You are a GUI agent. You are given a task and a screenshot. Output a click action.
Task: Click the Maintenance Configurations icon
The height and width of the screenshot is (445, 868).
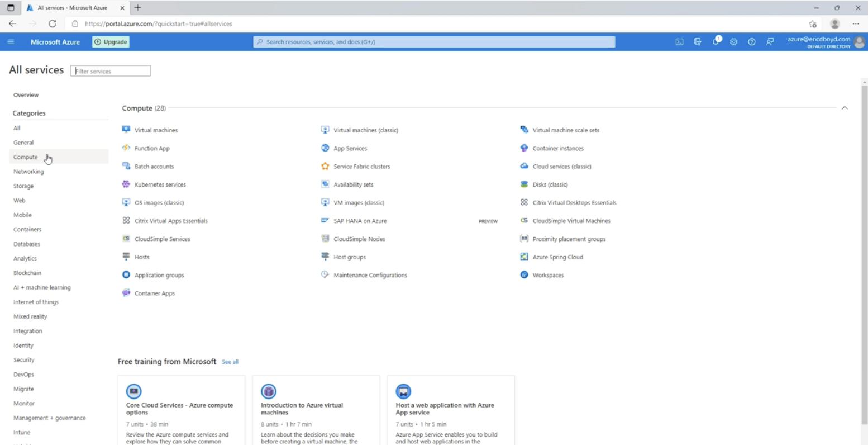pos(325,275)
